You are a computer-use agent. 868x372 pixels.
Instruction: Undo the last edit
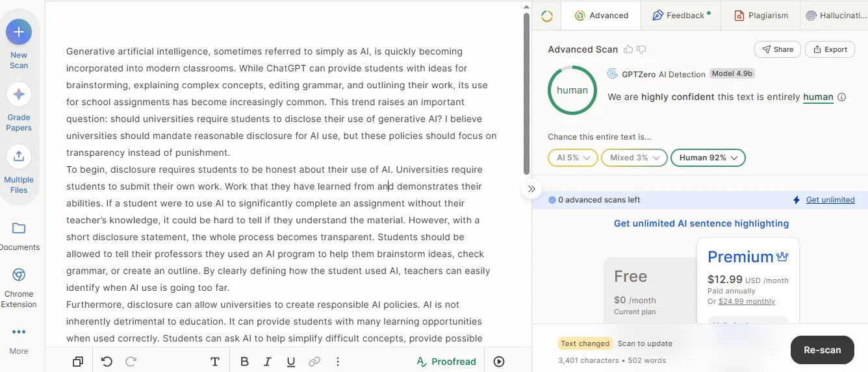click(x=107, y=362)
